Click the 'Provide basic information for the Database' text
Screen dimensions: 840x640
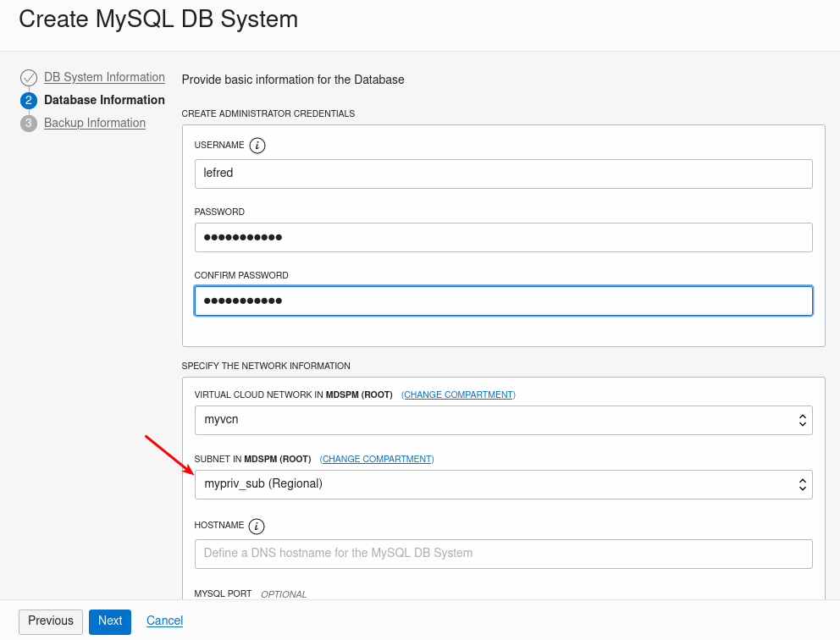coord(293,80)
